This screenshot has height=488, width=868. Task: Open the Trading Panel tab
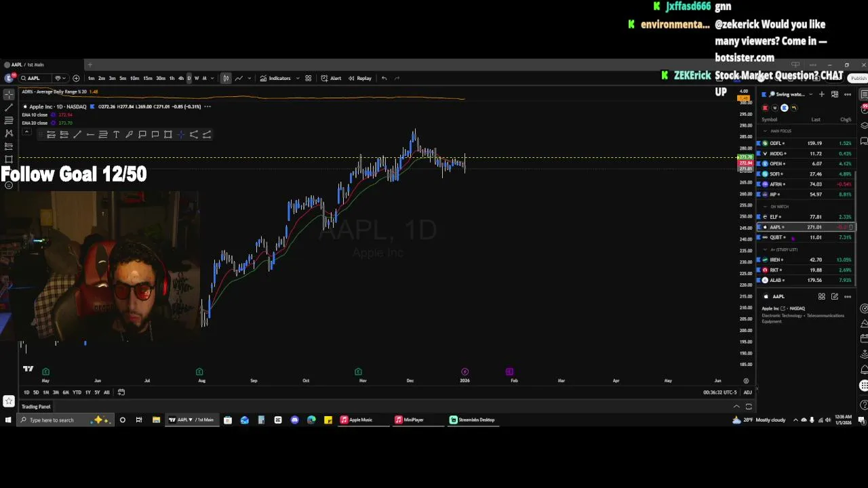click(36, 407)
